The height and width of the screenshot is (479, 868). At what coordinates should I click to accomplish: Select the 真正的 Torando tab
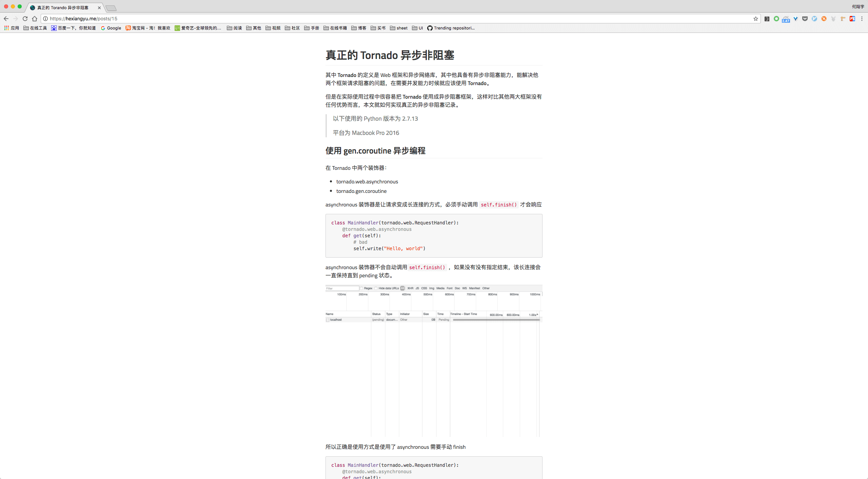(63, 7)
